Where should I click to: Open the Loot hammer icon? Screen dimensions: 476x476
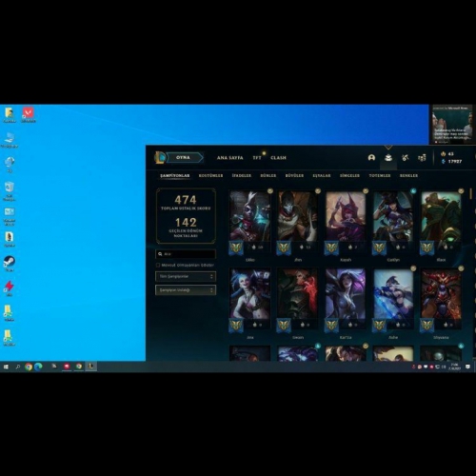click(x=406, y=157)
